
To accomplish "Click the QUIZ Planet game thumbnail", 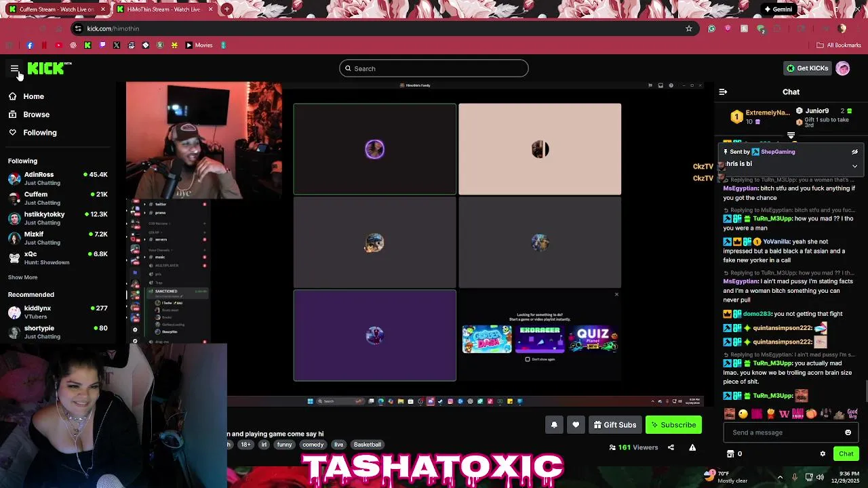I will click(593, 340).
